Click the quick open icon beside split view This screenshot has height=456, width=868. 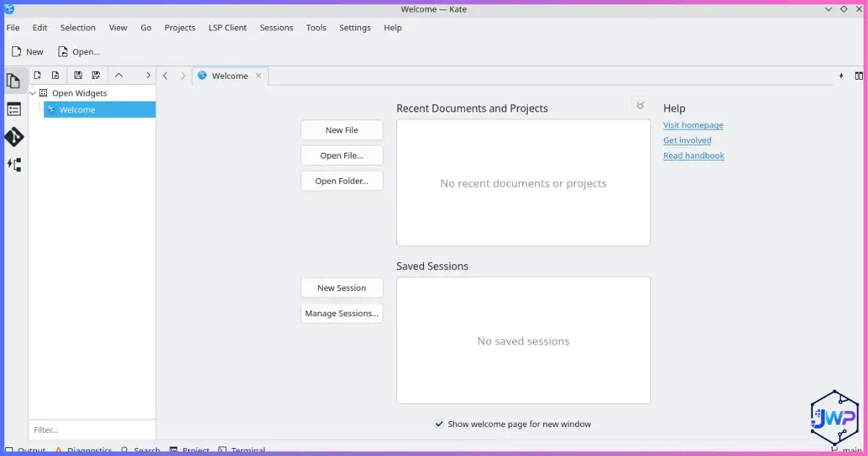click(841, 75)
